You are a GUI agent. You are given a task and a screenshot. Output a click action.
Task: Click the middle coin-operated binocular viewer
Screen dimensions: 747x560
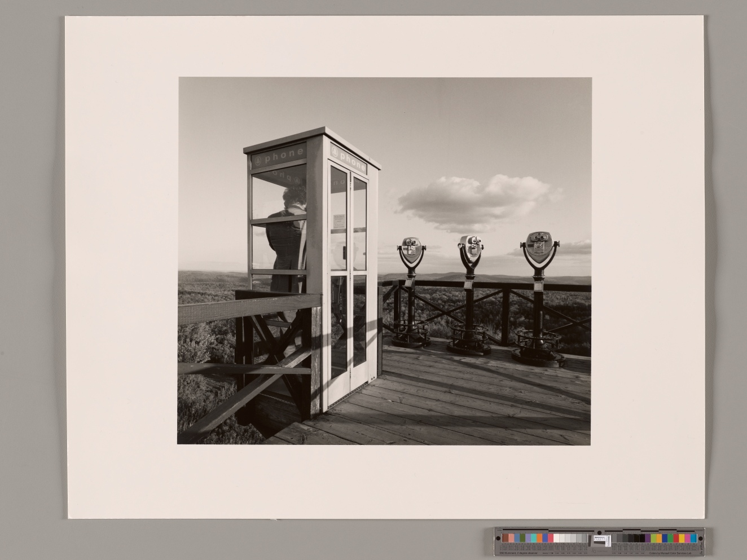click(x=470, y=249)
